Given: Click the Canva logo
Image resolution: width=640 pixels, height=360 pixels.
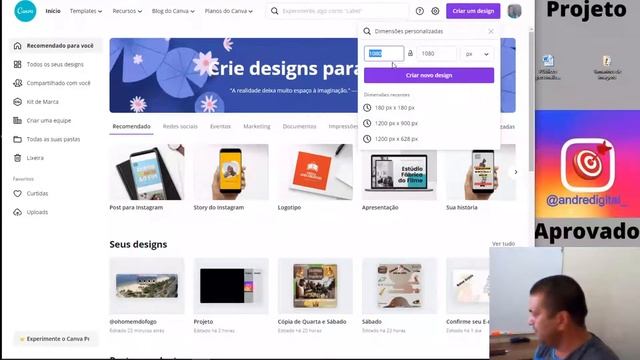Looking at the screenshot, I should coord(25,11).
